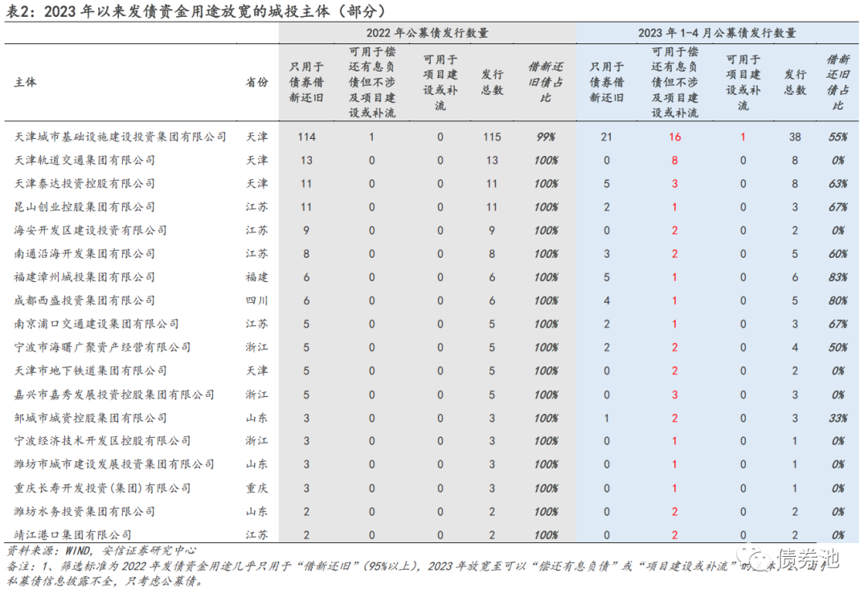Click 福建漳州城投集团有限公司 row name
Screen dimensions: 868x597
pos(84,276)
